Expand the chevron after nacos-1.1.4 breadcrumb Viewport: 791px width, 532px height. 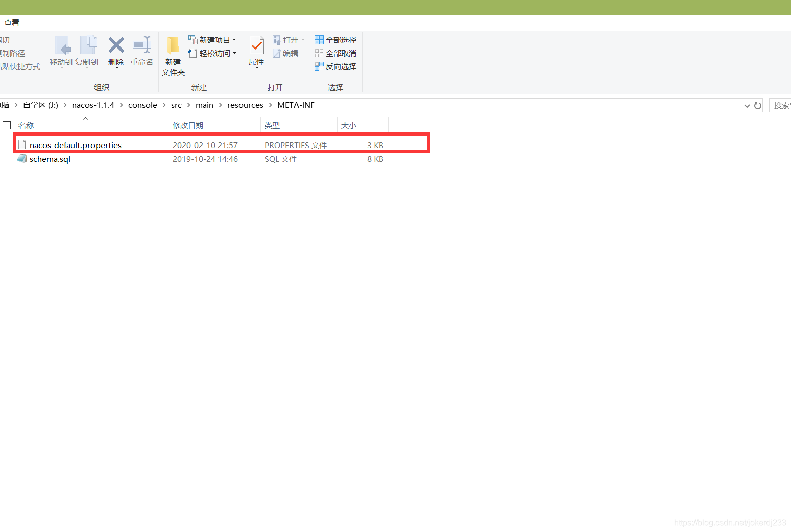pos(121,105)
